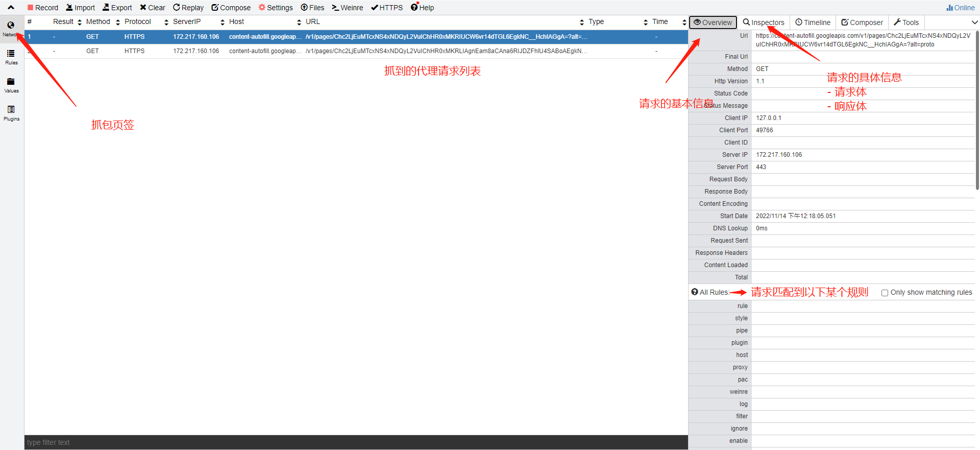The height and width of the screenshot is (450, 980).
Task: Expand the right panel chevron dropdown
Action: (974, 22)
